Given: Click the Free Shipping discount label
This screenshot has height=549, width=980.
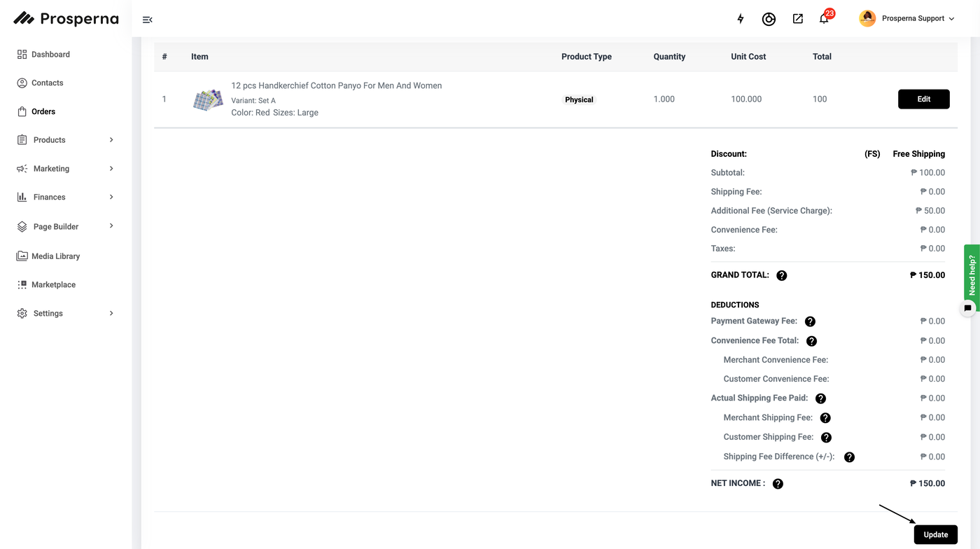Looking at the screenshot, I should pos(918,154).
